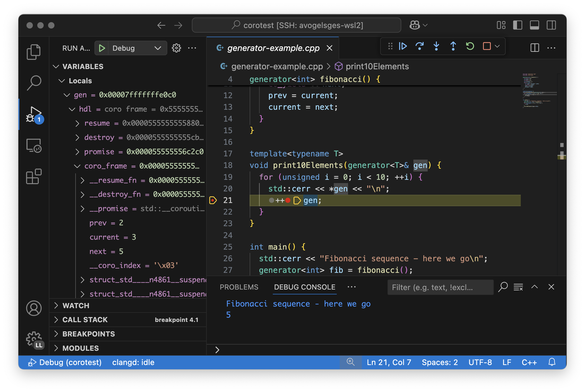Click the Continue debug icon

403,46
